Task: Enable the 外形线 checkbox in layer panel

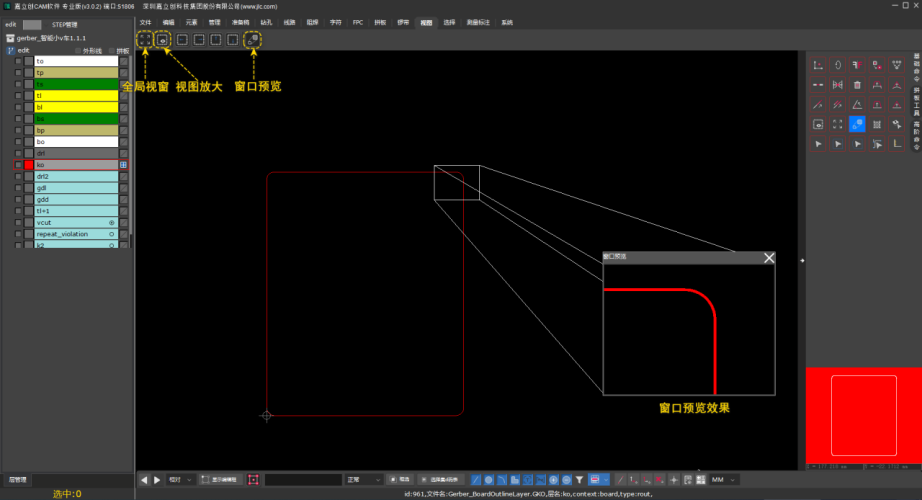Action: coord(78,51)
